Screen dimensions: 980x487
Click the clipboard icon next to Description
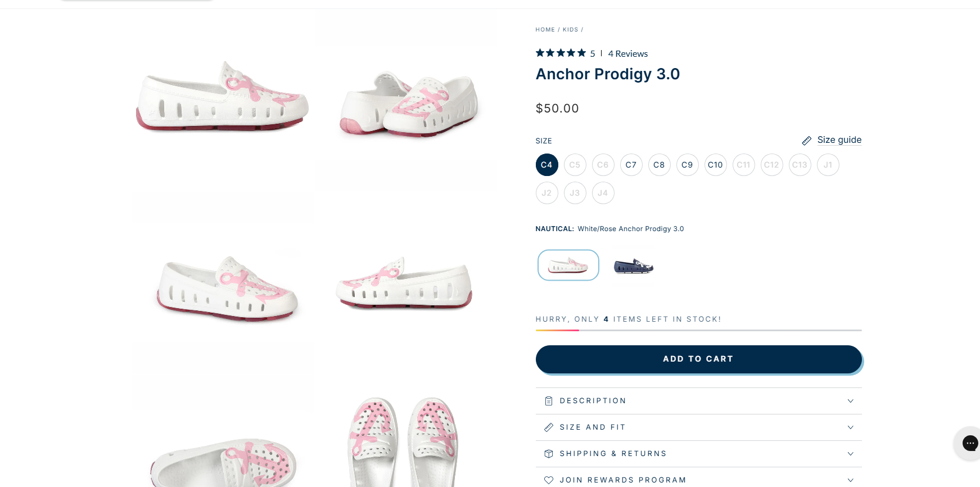click(549, 401)
